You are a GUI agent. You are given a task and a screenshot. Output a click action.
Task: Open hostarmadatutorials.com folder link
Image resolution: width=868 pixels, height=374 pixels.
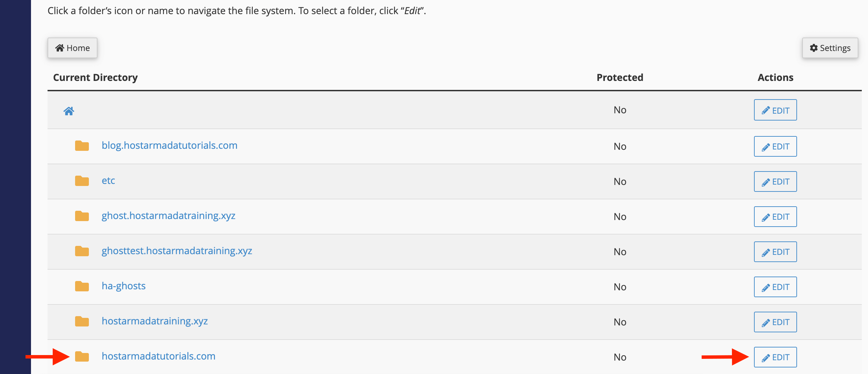(x=158, y=356)
